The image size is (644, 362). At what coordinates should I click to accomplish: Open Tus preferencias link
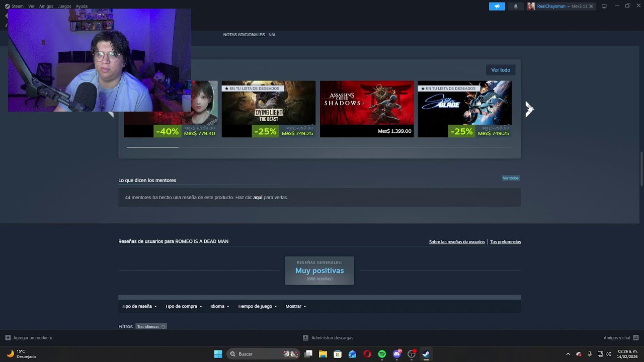(x=506, y=242)
